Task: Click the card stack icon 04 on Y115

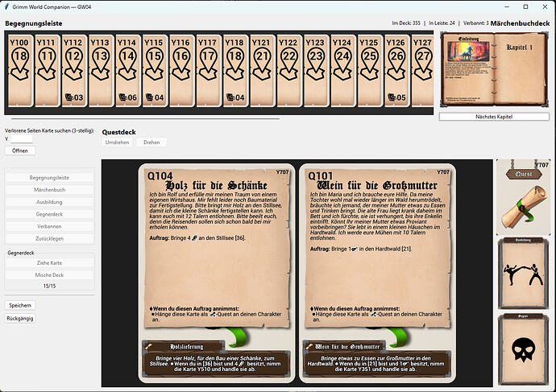Action: (155, 97)
